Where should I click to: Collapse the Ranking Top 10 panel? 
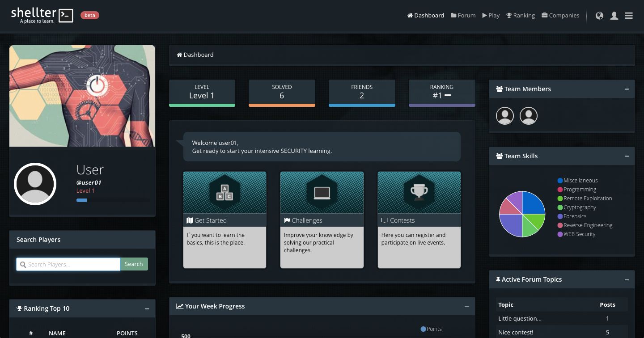147,308
